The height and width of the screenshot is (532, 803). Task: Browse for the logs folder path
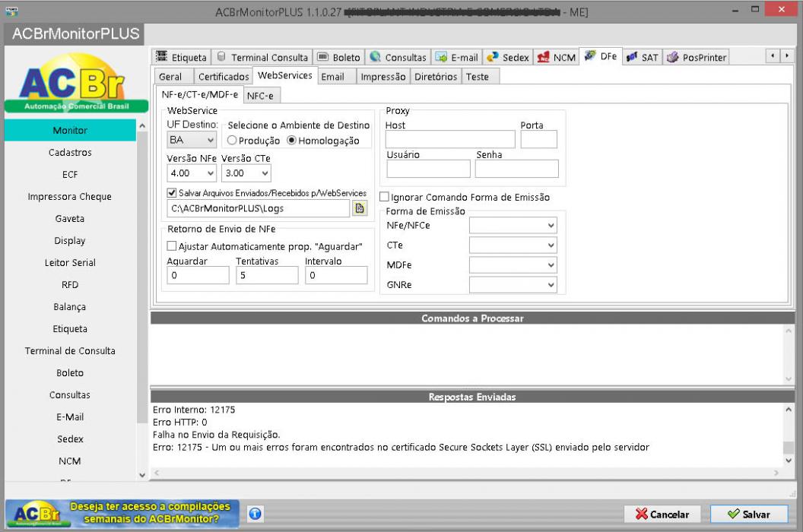coord(360,208)
